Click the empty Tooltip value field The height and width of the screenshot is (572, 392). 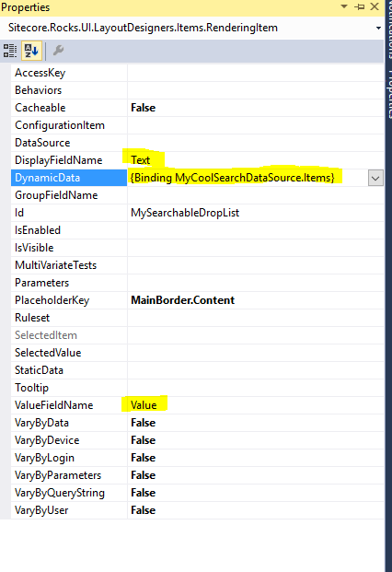(256, 388)
